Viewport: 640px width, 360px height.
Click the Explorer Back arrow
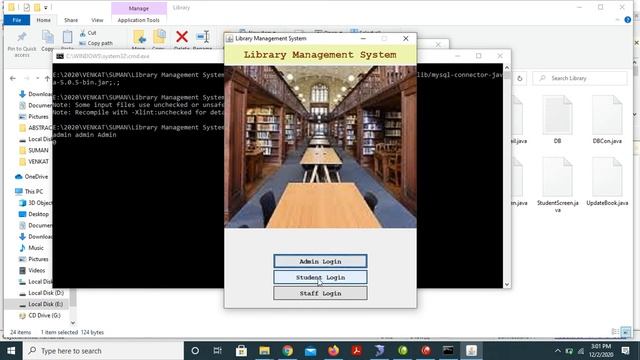click(x=13, y=78)
